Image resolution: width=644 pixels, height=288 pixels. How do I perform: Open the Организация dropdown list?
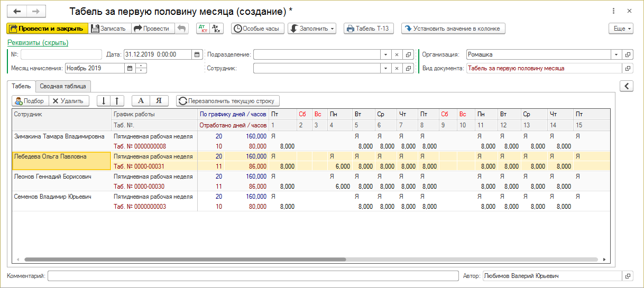coord(616,54)
